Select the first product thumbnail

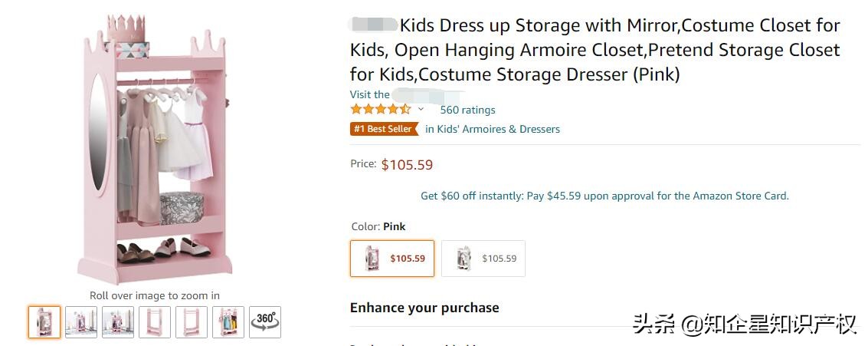[x=44, y=322]
